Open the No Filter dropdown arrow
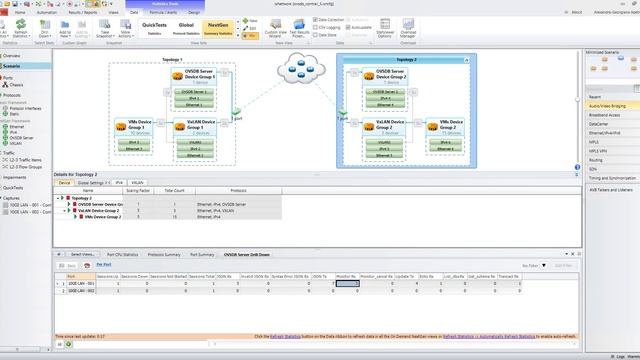The image size is (640, 360). [544, 266]
